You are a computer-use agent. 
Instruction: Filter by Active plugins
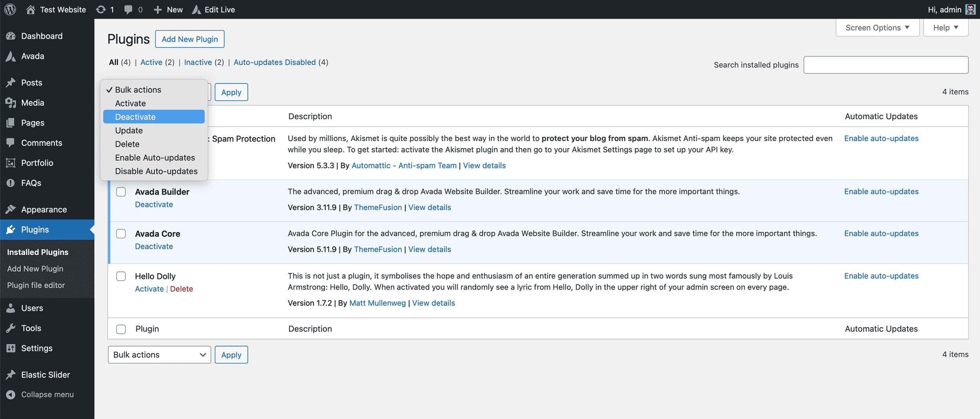pos(151,62)
